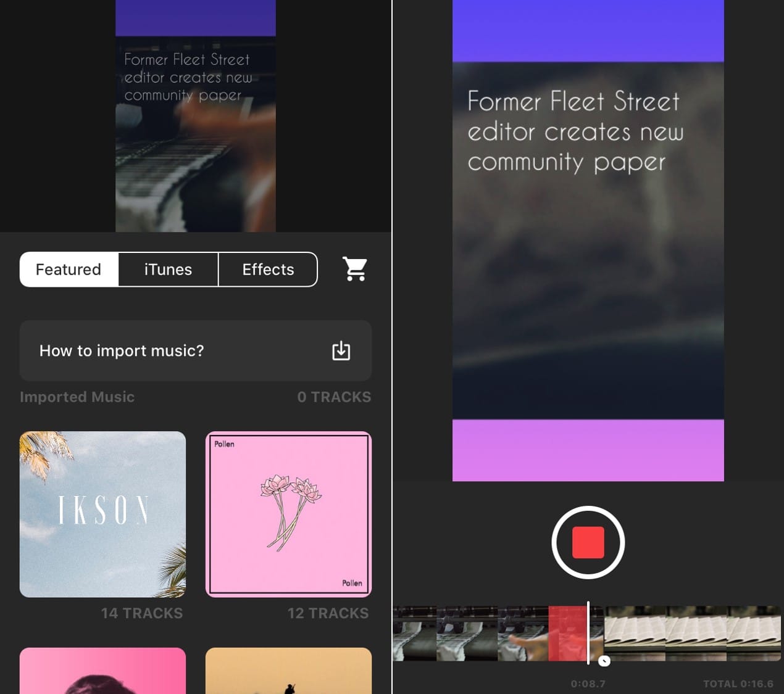This screenshot has width=784, height=694.
Task: Click the Imported Music heading
Action: [x=77, y=397]
